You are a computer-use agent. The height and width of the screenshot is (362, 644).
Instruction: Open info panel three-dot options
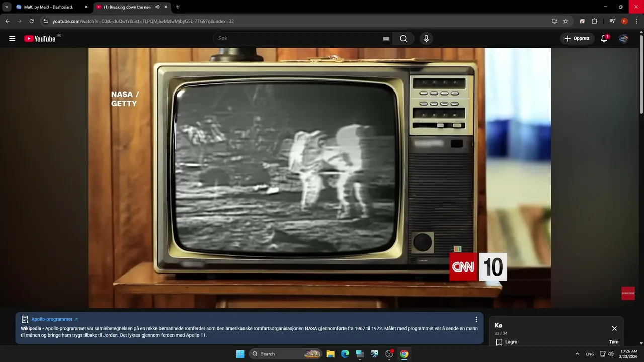476,319
